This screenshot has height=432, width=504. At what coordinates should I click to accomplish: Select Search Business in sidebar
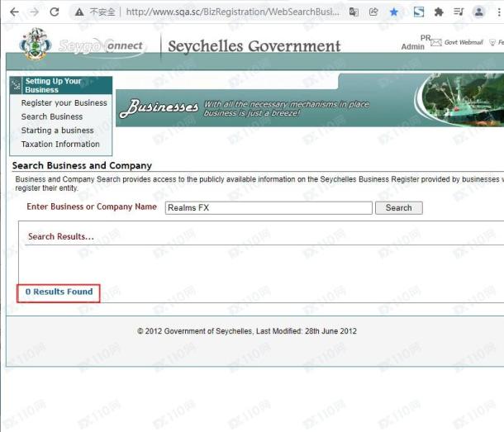point(52,116)
